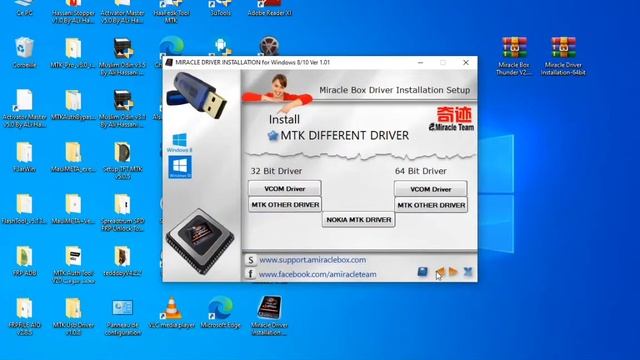
Task: Open the support.amiraclebox.com link
Action: 313,260
